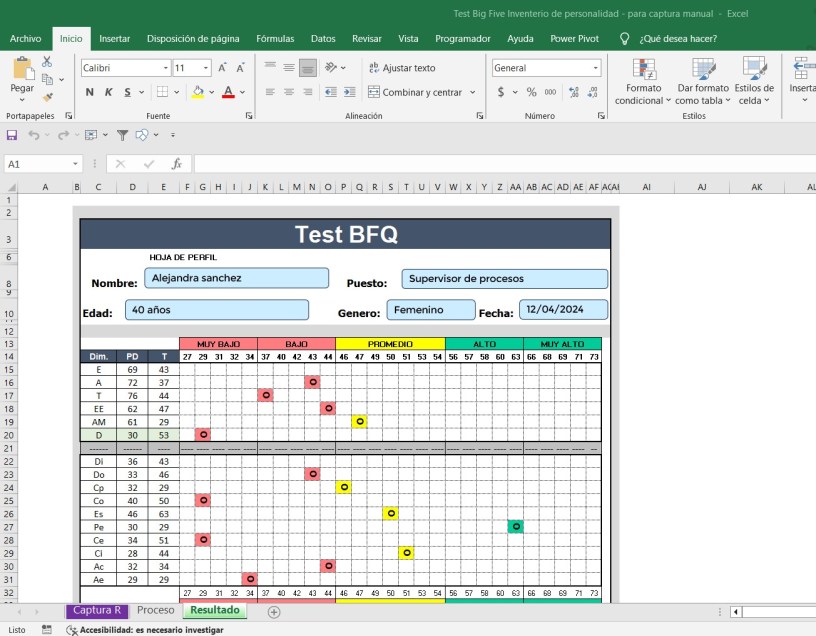Toggle italic formatting (K)

click(x=109, y=92)
